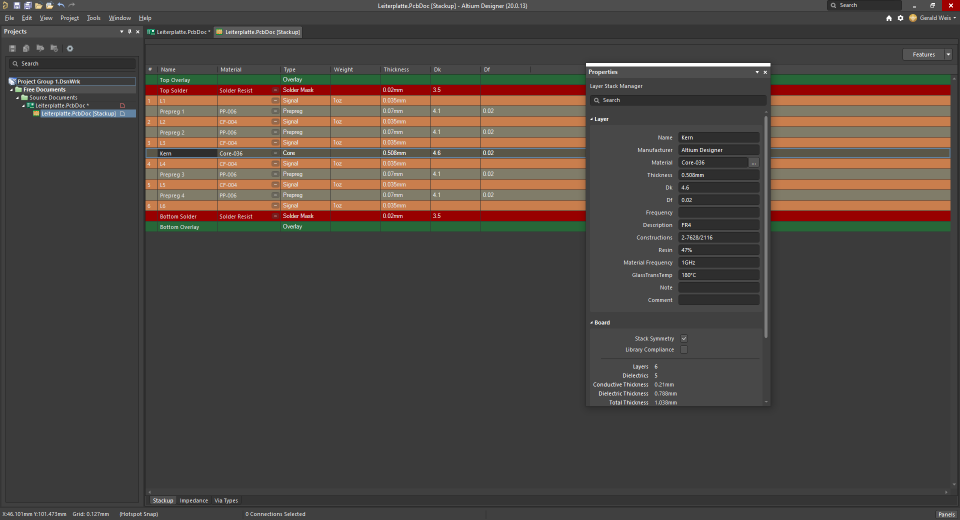Click the Thickness field in Properties

point(718,175)
